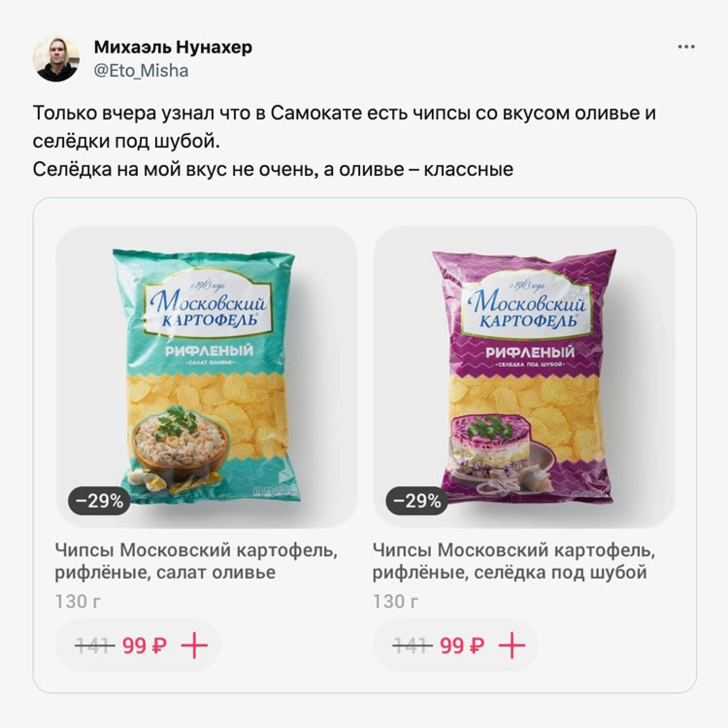Add олivье salad chips with plus icon

[194, 645]
